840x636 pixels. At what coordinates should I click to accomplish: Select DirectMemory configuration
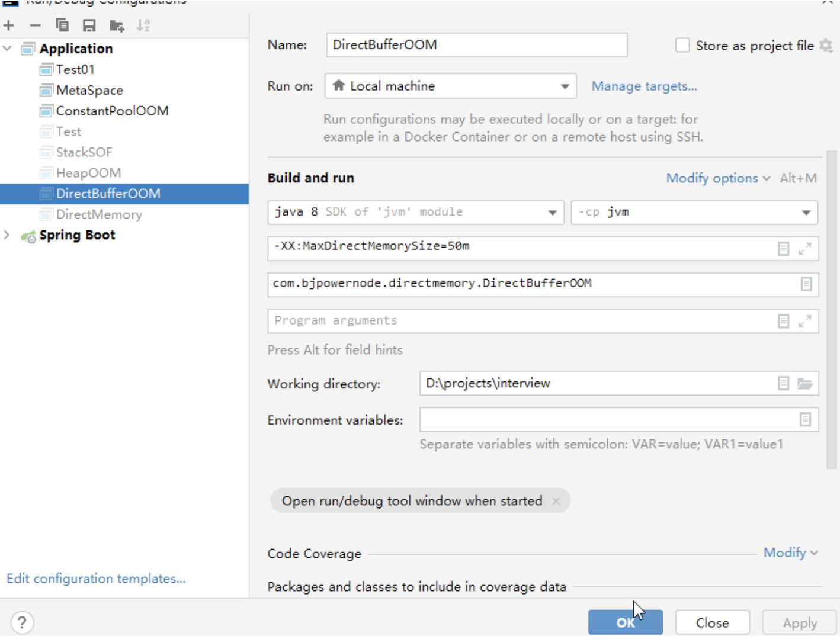click(99, 214)
